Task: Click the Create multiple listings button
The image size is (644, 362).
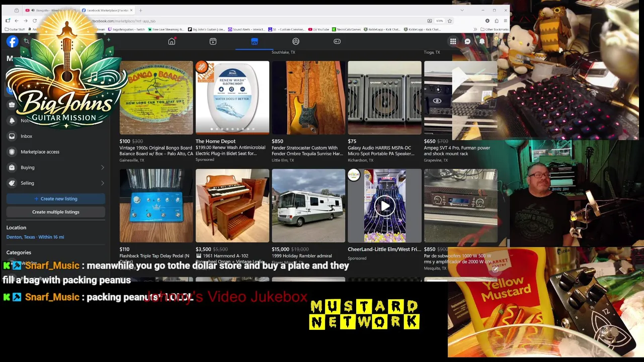Action: tap(56, 212)
